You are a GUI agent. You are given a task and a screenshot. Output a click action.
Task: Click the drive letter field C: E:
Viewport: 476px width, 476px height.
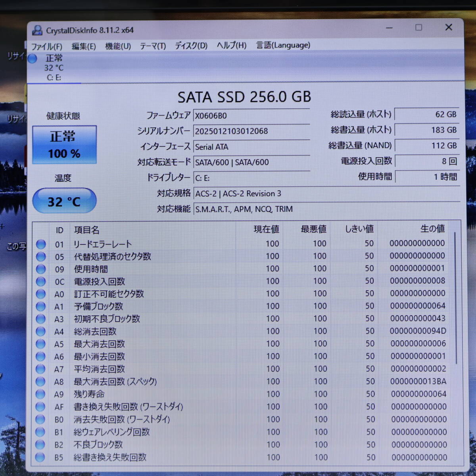coord(251,178)
